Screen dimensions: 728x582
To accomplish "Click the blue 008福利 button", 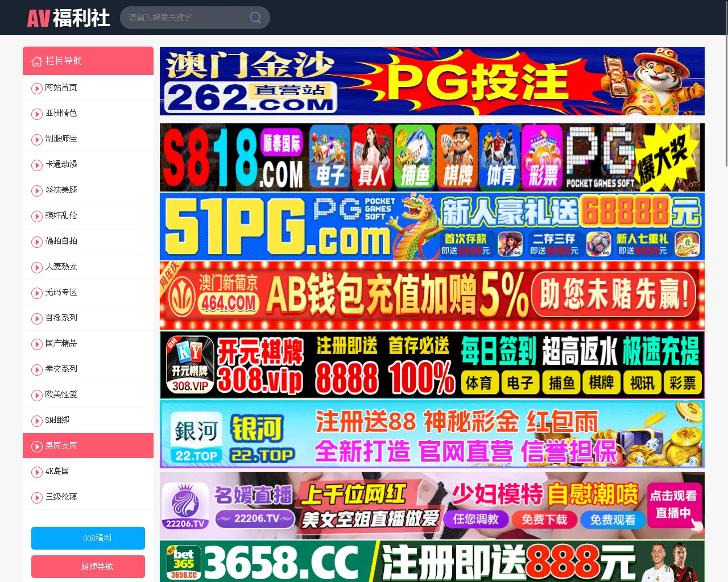I will pos(88,538).
